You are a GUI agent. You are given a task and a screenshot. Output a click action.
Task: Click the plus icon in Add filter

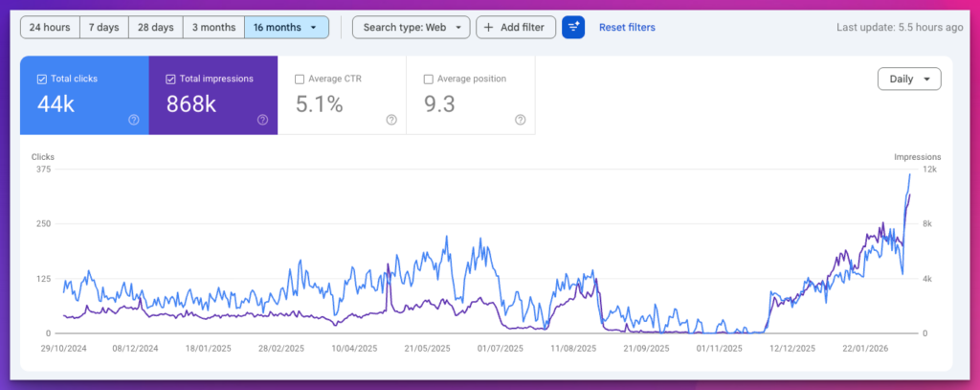click(x=489, y=28)
